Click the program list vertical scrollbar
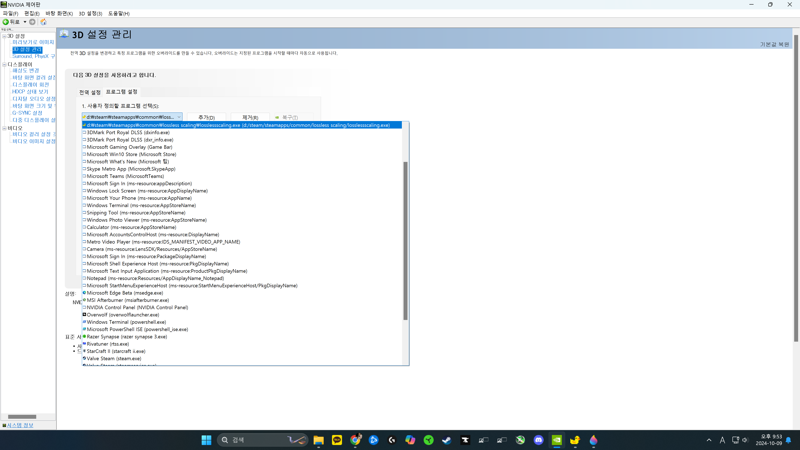Screen dimensions: 800x450 (406, 241)
